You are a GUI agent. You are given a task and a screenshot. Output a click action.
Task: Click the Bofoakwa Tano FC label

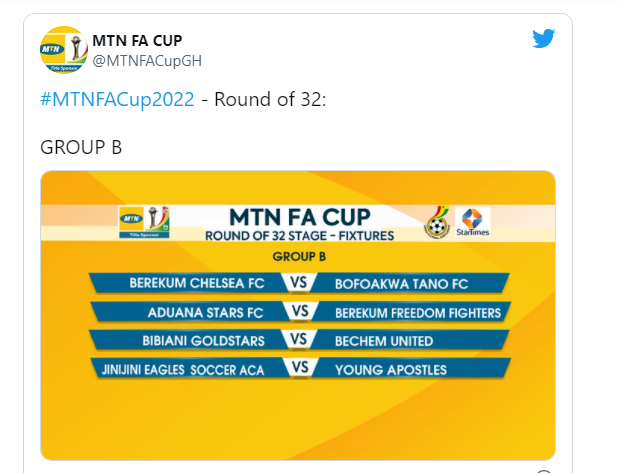[401, 284]
